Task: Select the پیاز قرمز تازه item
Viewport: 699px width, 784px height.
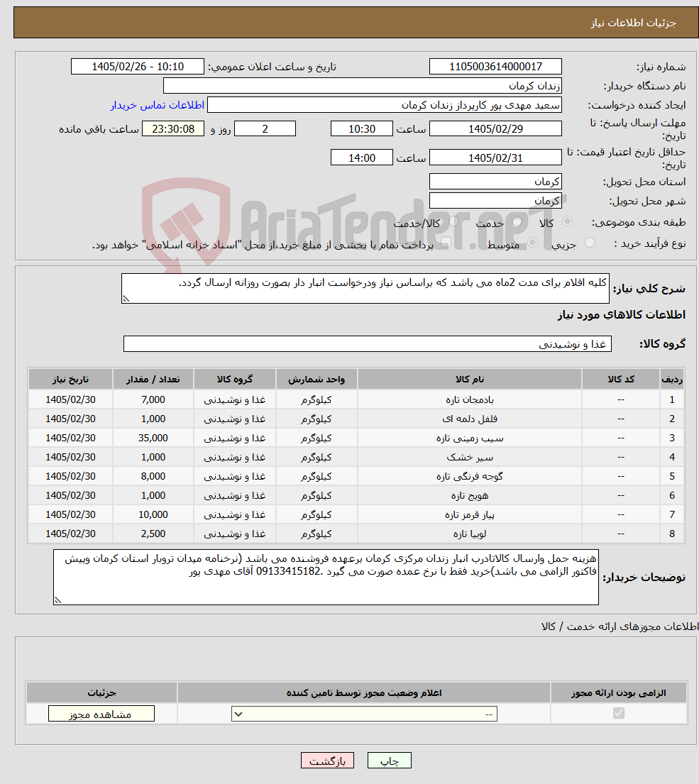Action: click(x=470, y=514)
